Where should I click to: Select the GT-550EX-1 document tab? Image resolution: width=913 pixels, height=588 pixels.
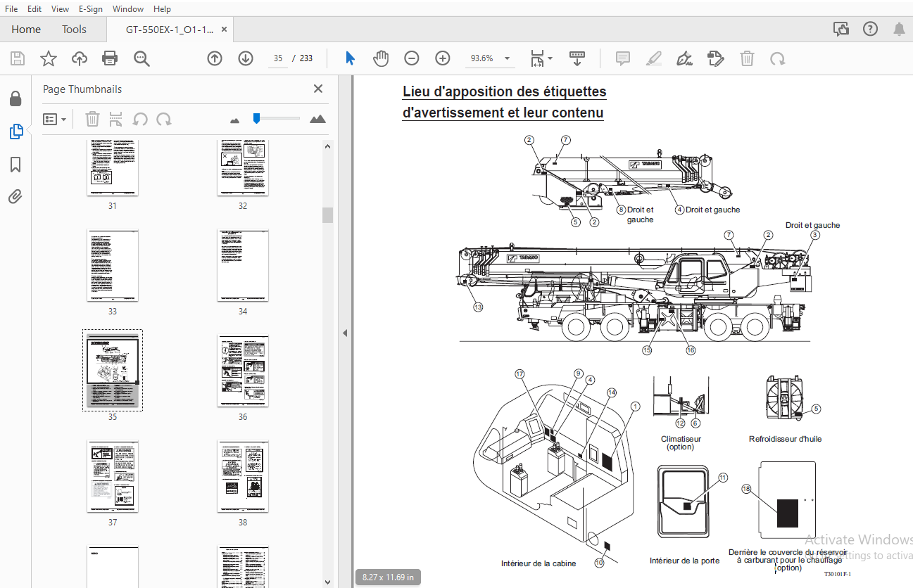pyautogui.click(x=170, y=30)
